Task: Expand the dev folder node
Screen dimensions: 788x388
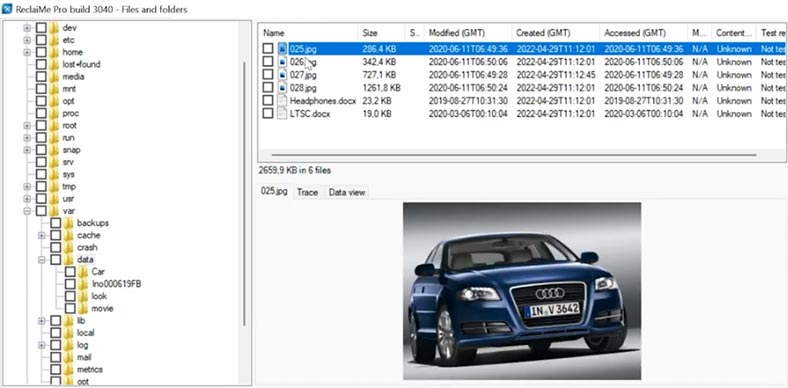Action: click(x=27, y=28)
